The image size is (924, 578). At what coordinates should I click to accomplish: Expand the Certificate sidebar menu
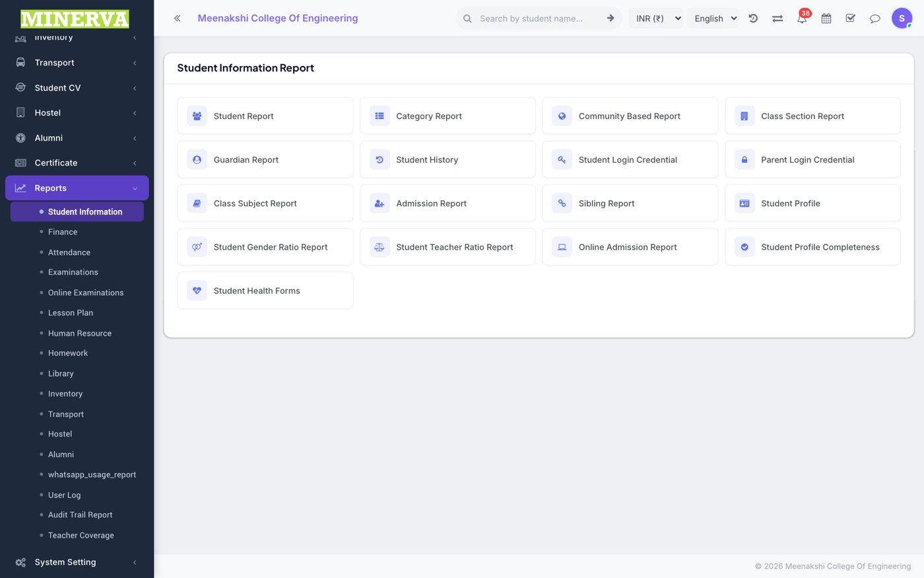tap(77, 163)
